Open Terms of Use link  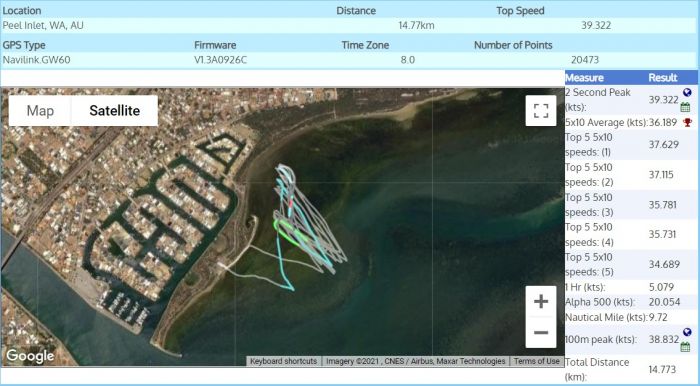click(536, 361)
